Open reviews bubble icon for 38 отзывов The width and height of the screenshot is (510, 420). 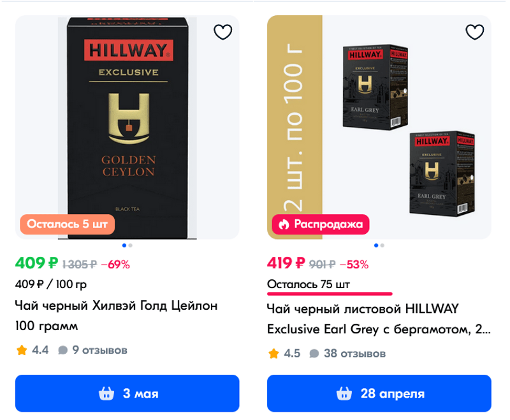coord(314,353)
